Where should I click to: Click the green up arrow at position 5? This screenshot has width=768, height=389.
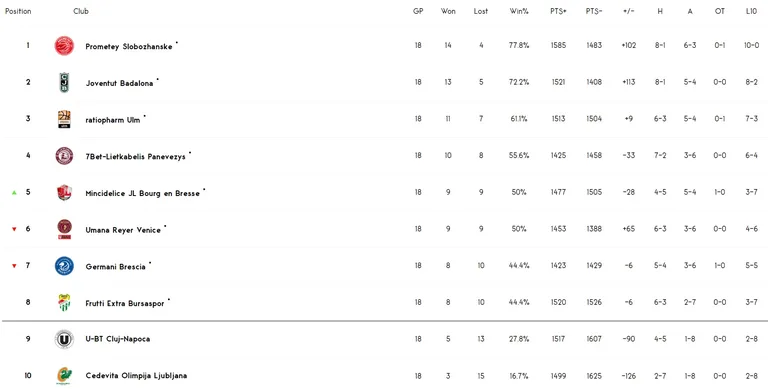coord(14,193)
